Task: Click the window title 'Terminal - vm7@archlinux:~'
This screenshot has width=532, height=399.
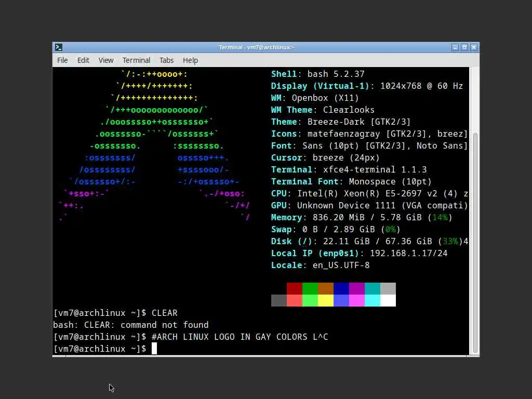Action: coord(257,47)
